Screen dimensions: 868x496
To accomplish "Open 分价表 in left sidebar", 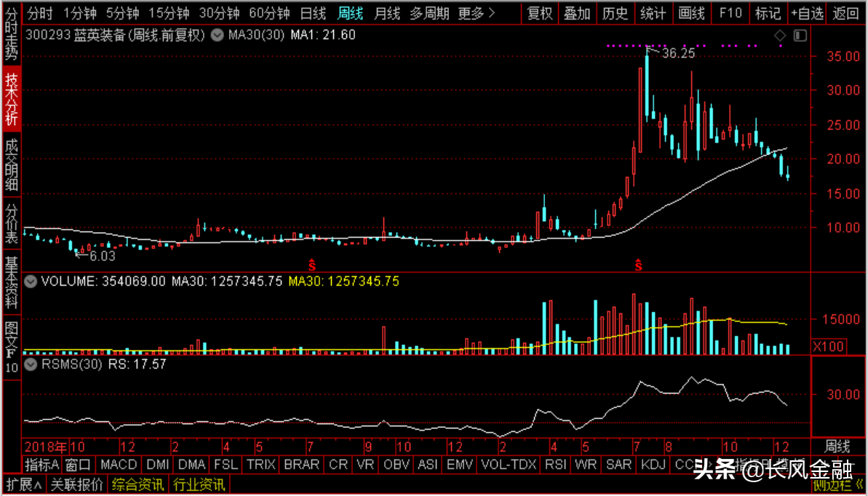I will [x=11, y=224].
